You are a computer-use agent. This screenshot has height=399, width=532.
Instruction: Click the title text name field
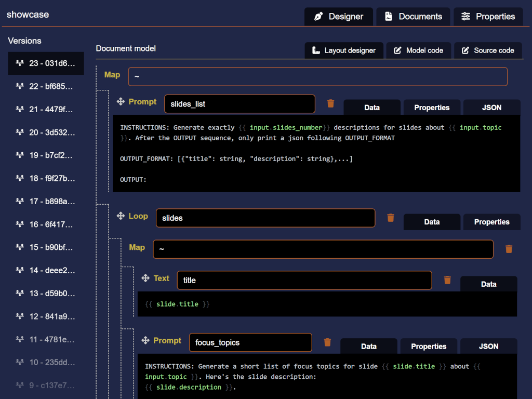(304, 280)
